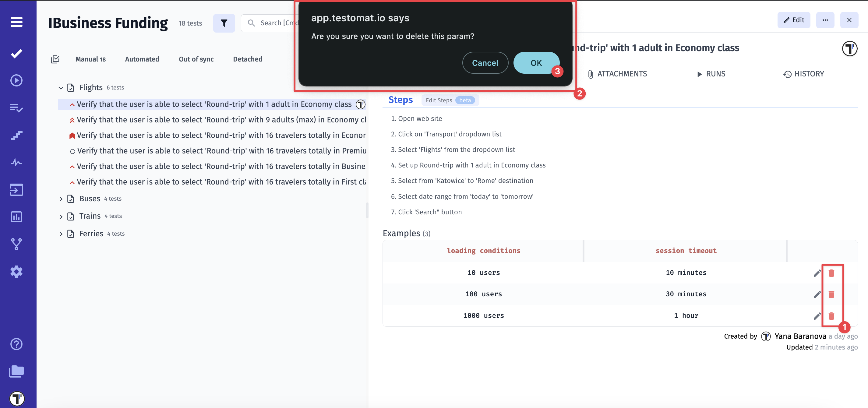This screenshot has width=868, height=408.
Task: Open help question mark icon
Action: coord(16,344)
